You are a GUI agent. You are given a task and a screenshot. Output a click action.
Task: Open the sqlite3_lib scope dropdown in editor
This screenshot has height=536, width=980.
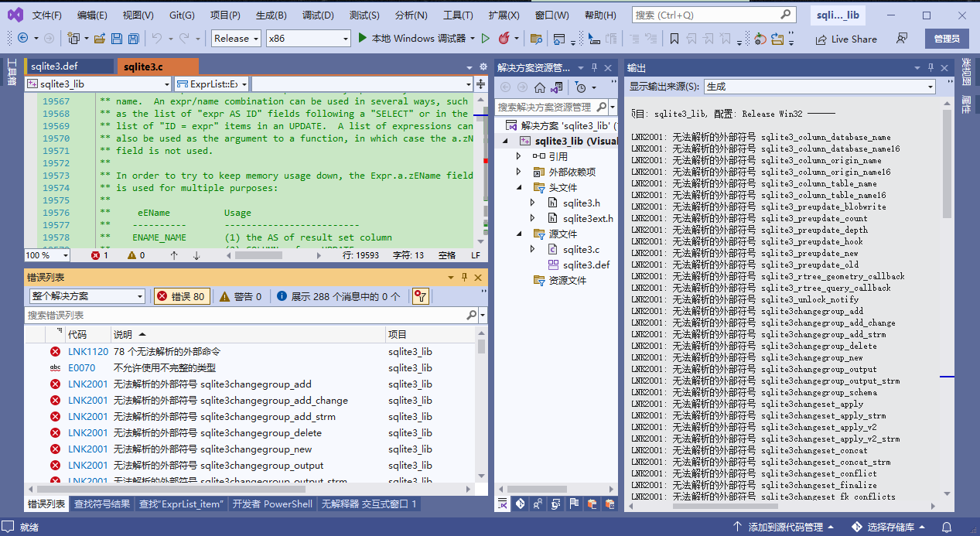click(x=98, y=84)
